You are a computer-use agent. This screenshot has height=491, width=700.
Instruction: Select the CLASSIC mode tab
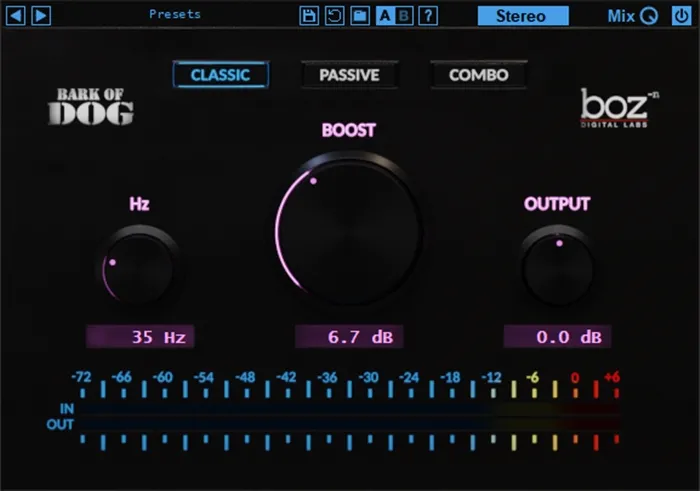click(220, 75)
